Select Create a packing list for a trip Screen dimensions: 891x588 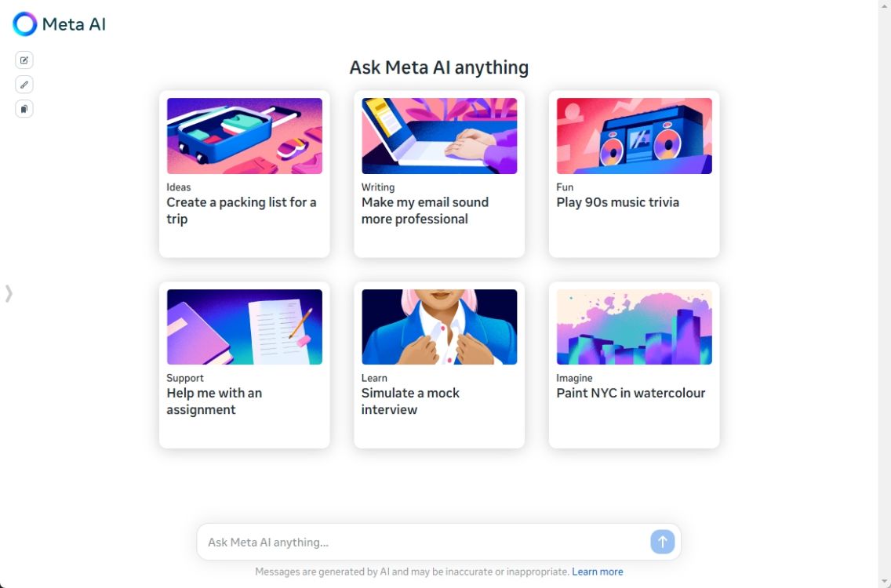(x=245, y=174)
